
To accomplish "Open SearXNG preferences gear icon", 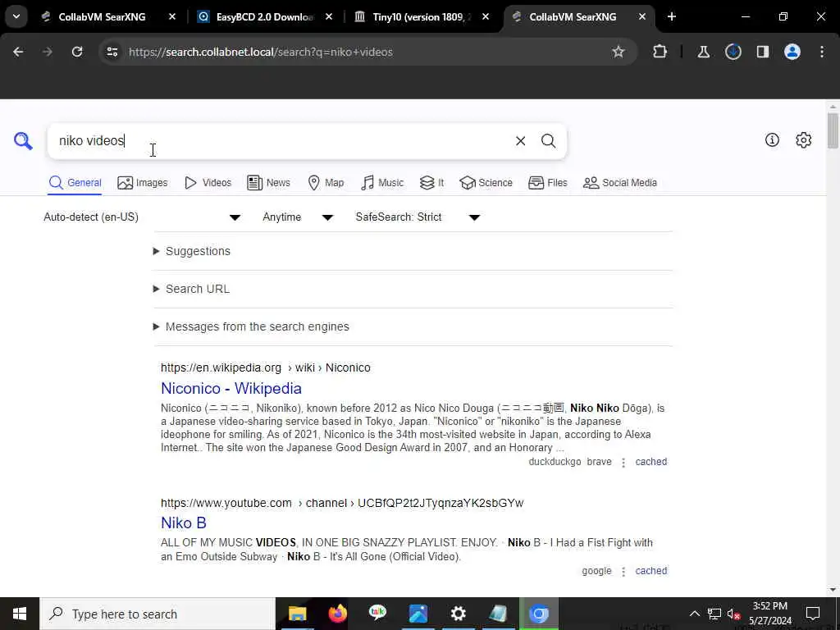I will [804, 139].
